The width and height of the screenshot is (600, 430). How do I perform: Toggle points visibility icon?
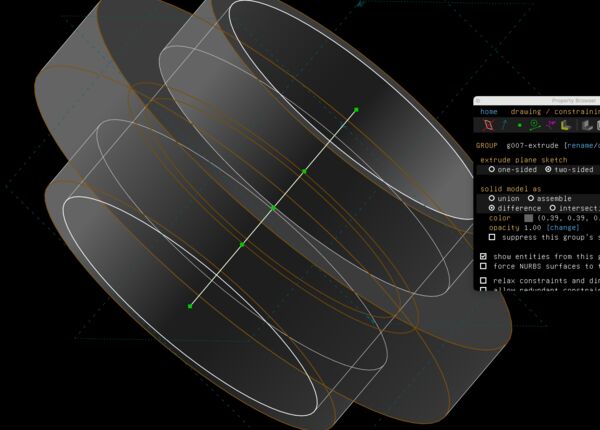coord(519,125)
